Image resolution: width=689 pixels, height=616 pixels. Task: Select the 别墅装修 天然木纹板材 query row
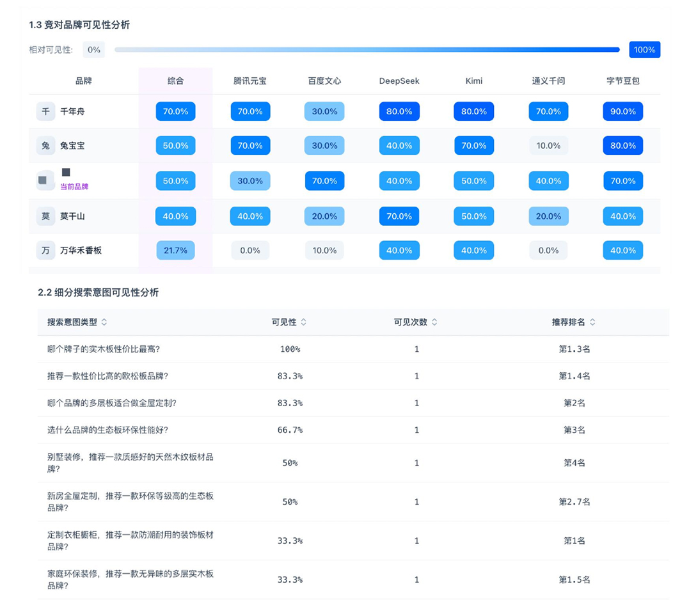353,462
